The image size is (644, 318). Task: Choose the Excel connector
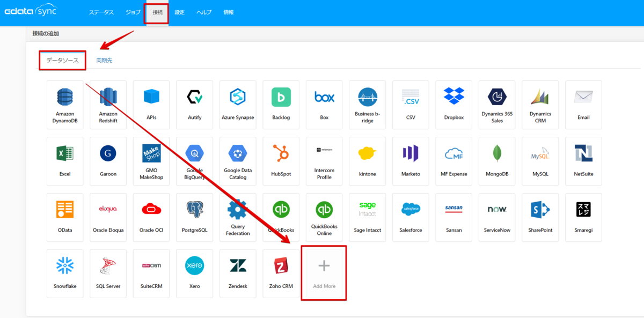65,161
